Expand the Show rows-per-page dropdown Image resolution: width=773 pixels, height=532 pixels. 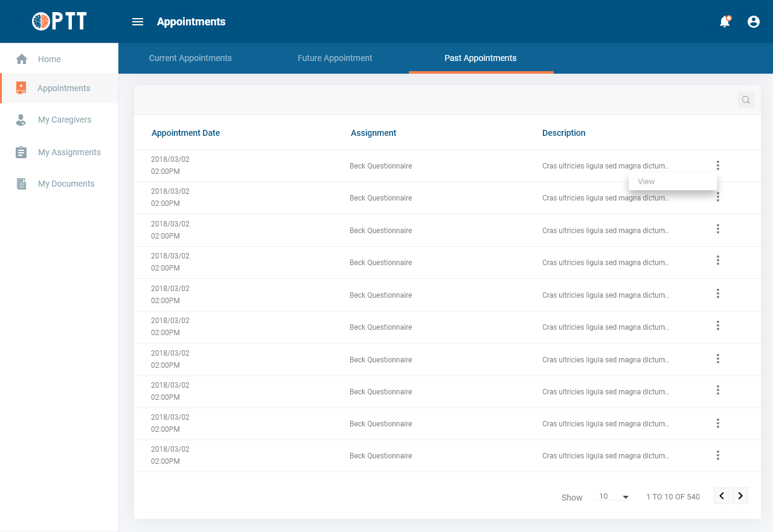(614, 496)
